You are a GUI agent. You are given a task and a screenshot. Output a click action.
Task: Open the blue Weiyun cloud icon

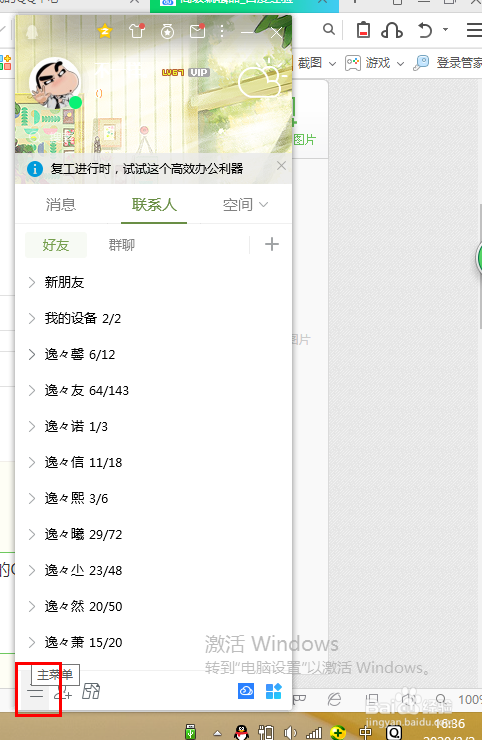(x=245, y=691)
